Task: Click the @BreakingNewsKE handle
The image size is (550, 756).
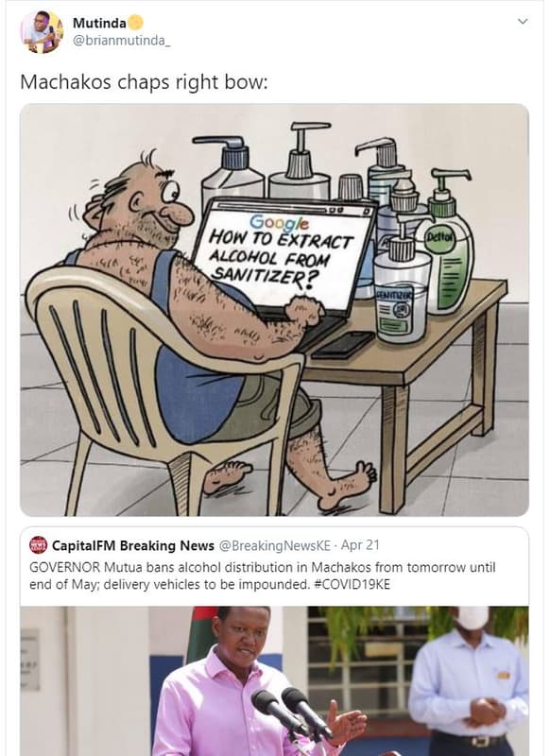Action: coord(274,545)
